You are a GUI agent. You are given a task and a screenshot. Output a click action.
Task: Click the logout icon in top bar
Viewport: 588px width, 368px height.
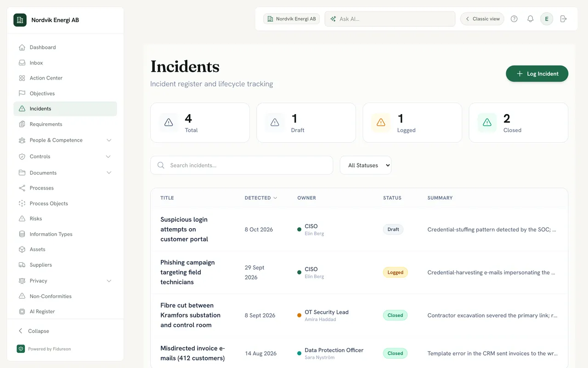(x=564, y=19)
